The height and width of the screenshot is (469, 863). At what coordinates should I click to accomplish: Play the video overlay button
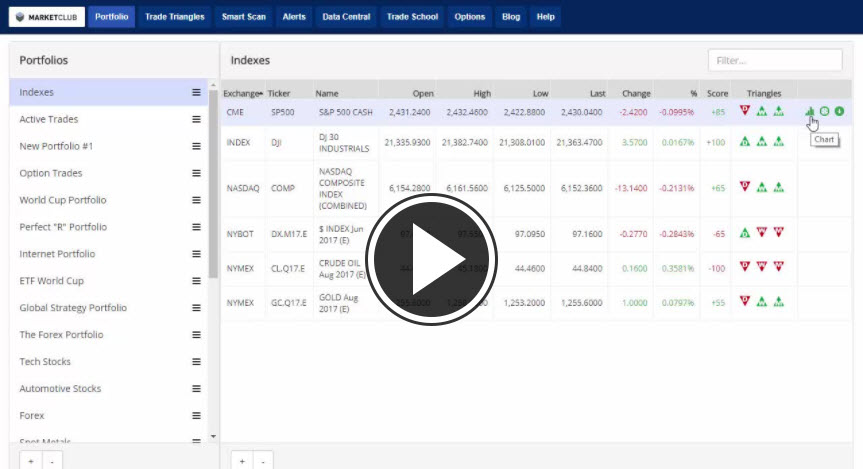[x=432, y=259]
